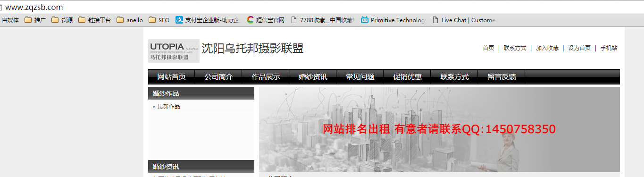Open the anello bookmark folder
Screen dimensions: 644x177
tap(130, 20)
